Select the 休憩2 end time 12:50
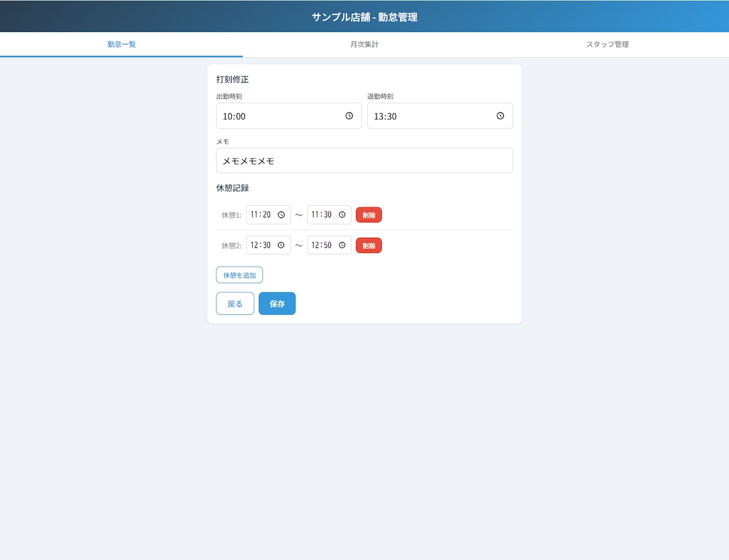This screenshot has width=729, height=560. coord(329,245)
